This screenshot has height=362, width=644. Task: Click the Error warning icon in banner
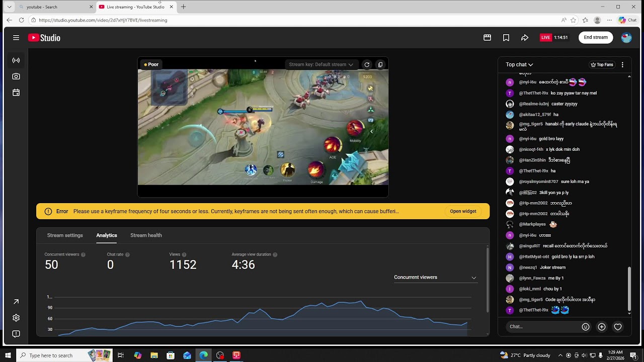tap(48, 211)
